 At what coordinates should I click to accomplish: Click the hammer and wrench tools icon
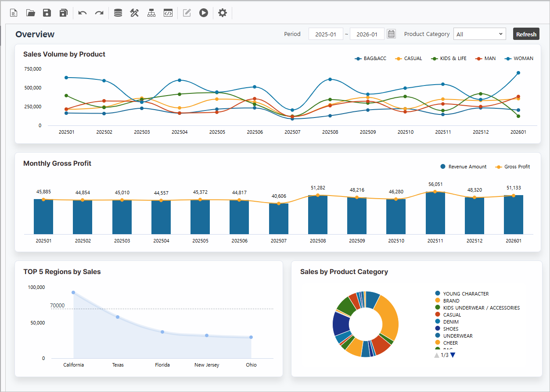pos(134,13)
